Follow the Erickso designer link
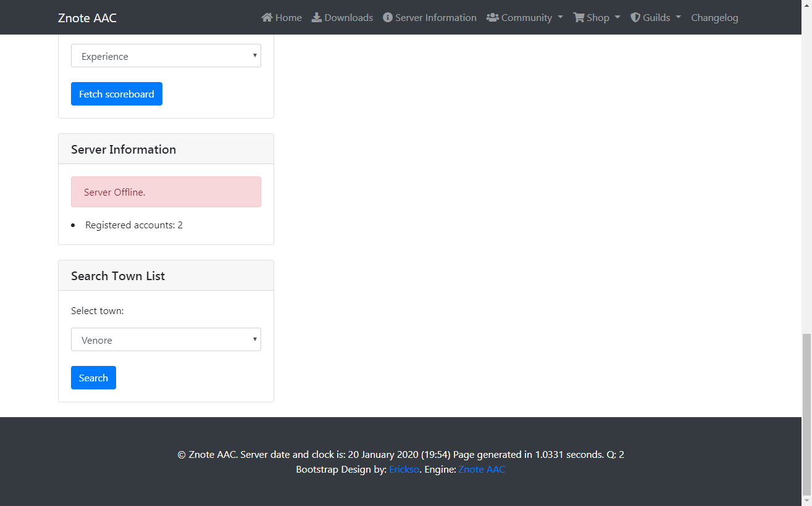 [404, 469]
